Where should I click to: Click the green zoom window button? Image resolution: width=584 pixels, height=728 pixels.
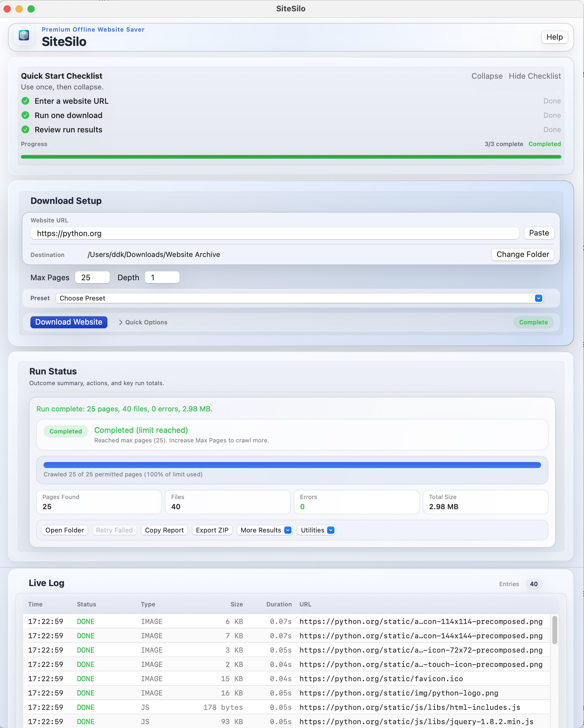coord(31,9)
